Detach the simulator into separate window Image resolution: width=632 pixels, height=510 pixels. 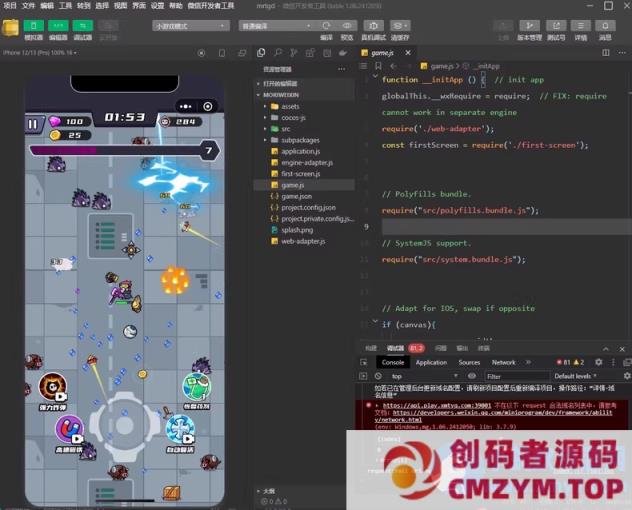coord(242,53)
